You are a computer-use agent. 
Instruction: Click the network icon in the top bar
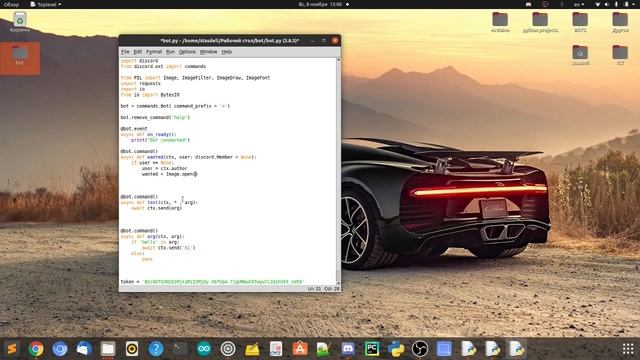[598, 4]
